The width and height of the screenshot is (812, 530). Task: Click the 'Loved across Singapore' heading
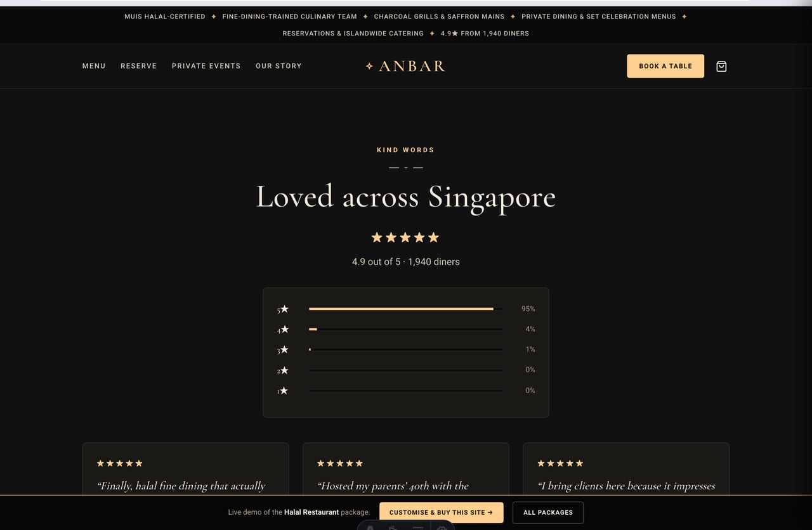pos(406,197)
